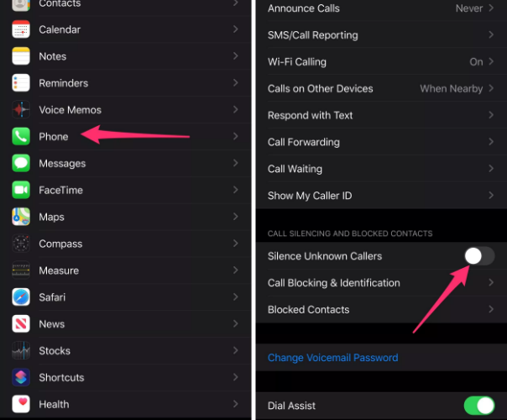Tap the 'On' value for Wi-Fi Calling
Image resolution: width=507 pixels, height=420 pixels.
(x=476, y=62)
